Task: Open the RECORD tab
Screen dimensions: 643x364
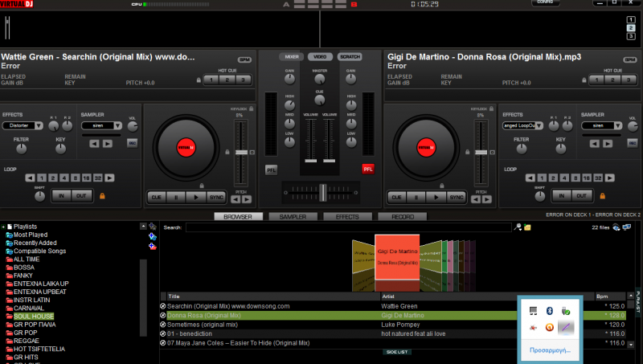Action: click(403, 216)
